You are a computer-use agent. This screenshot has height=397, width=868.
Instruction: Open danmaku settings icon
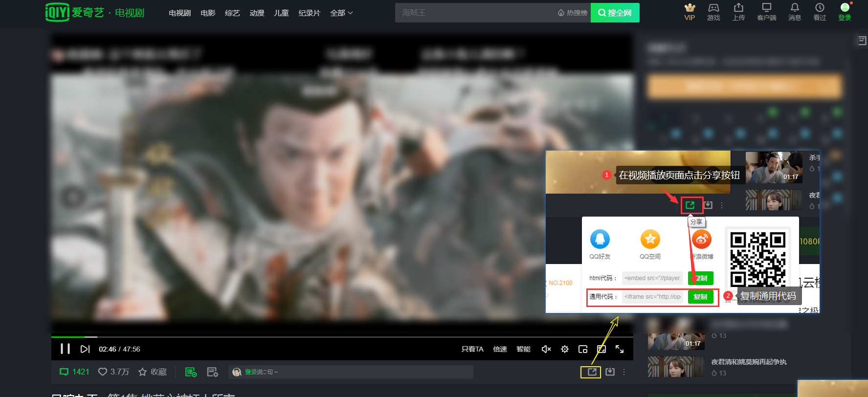212,372
